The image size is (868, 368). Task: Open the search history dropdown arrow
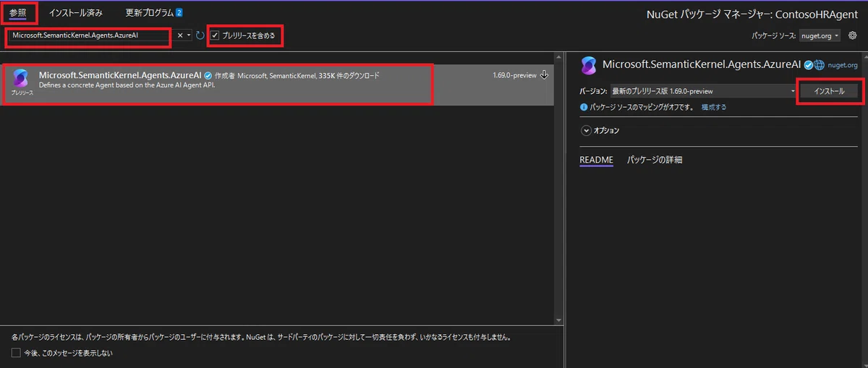click(x=189, y=35)
